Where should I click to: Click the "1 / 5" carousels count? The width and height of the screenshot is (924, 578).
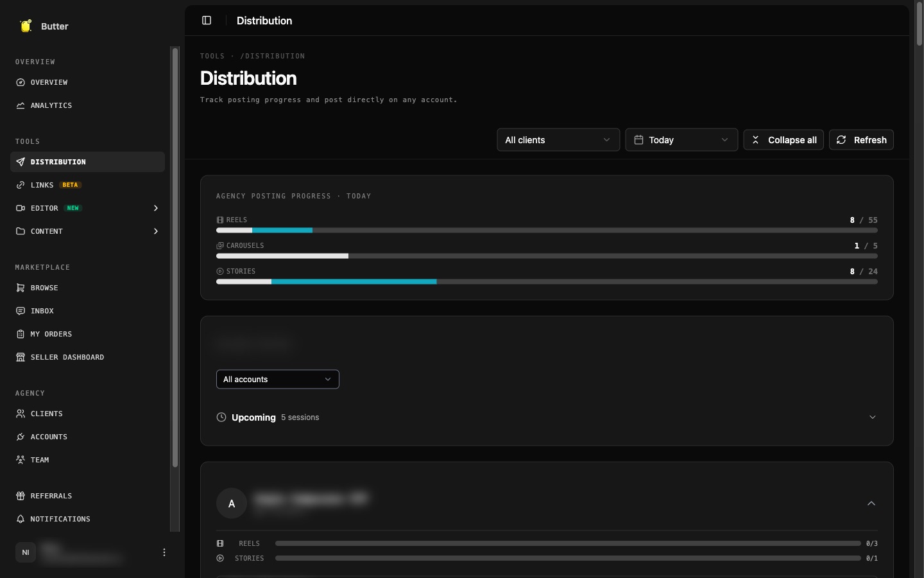pyautogui.click(x=866, y=245)
